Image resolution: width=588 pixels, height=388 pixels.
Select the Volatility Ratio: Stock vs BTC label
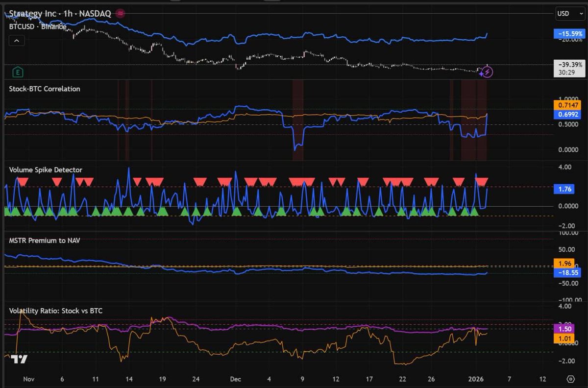[56, 311]
